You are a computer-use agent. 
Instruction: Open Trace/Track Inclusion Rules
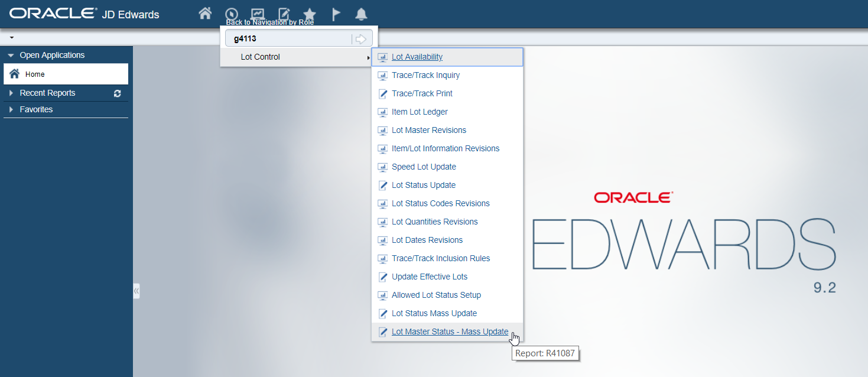tap(441, 259)
